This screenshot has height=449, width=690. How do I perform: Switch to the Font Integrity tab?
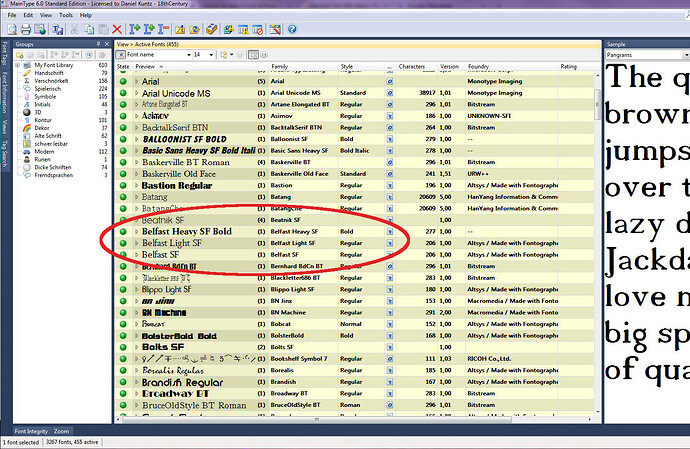31,431
